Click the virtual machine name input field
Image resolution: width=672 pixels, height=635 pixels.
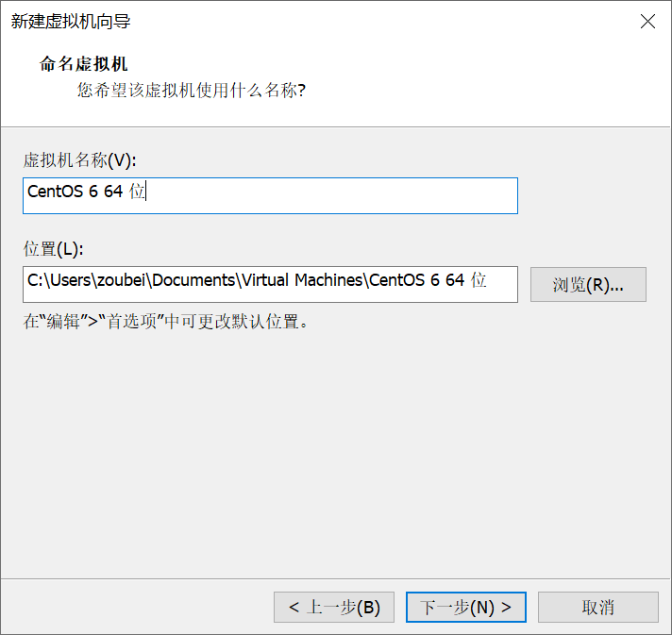[270, 196]
